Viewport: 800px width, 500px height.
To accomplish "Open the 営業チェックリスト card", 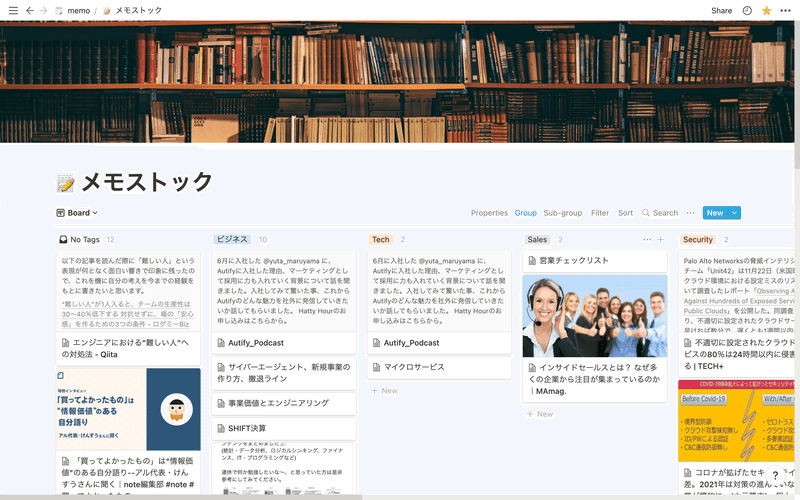I will pyautogui.click(x=595, y=261).
